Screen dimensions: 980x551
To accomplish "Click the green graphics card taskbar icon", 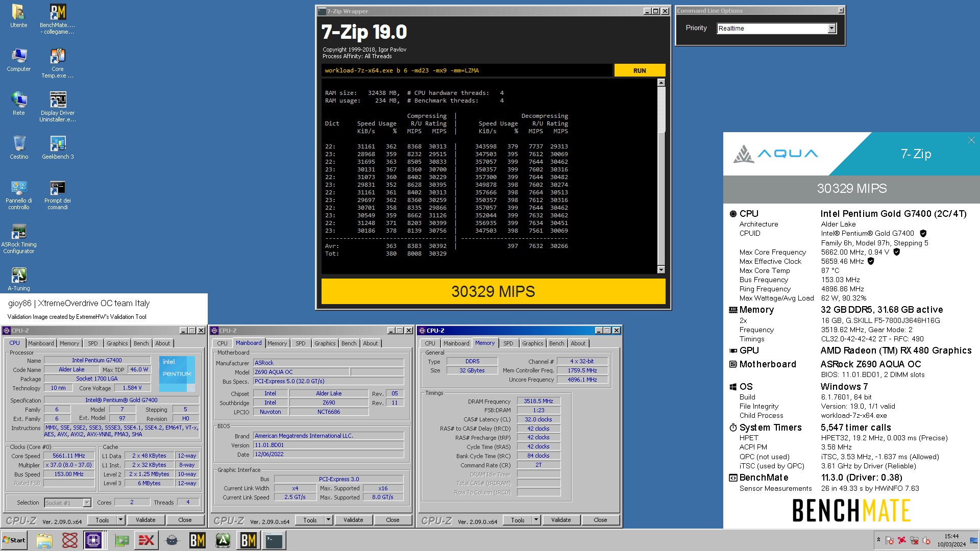I will pos(121,540).
